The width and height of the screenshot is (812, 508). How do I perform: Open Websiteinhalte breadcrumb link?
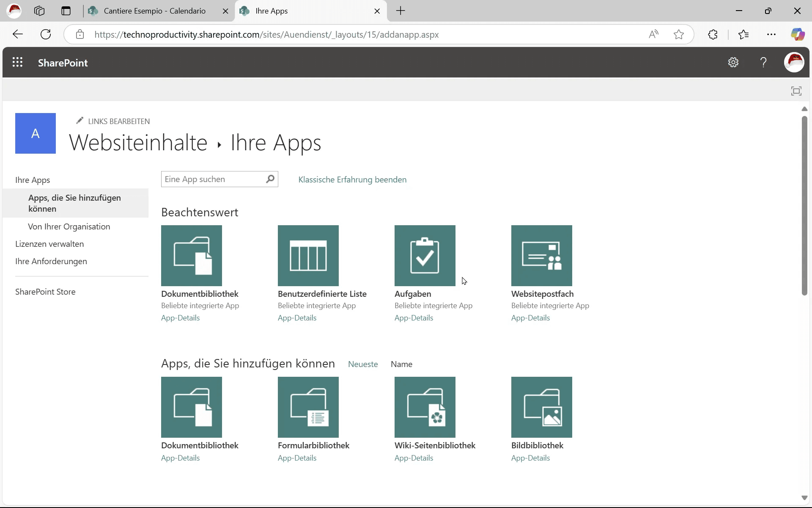pyautogui.click(x=138, y=143)
